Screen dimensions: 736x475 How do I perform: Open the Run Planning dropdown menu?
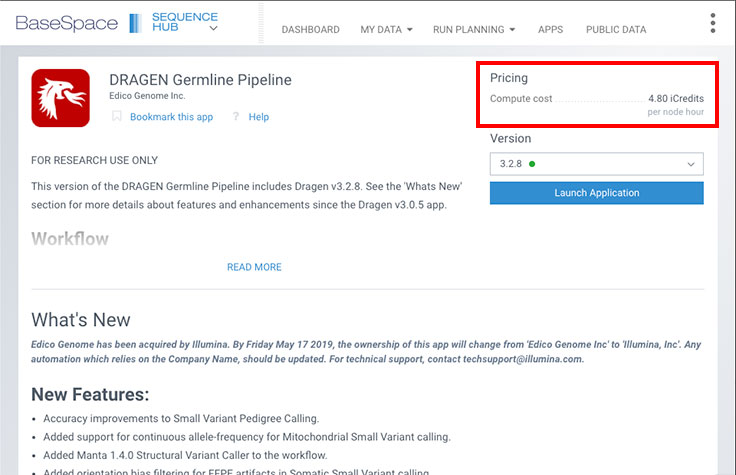pos(473,30)
